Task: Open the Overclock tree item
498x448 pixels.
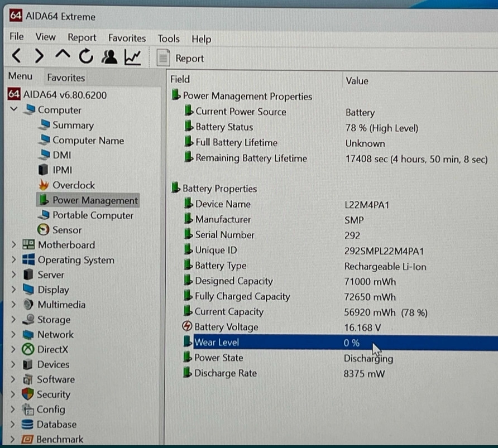Action: pos(73,185)
